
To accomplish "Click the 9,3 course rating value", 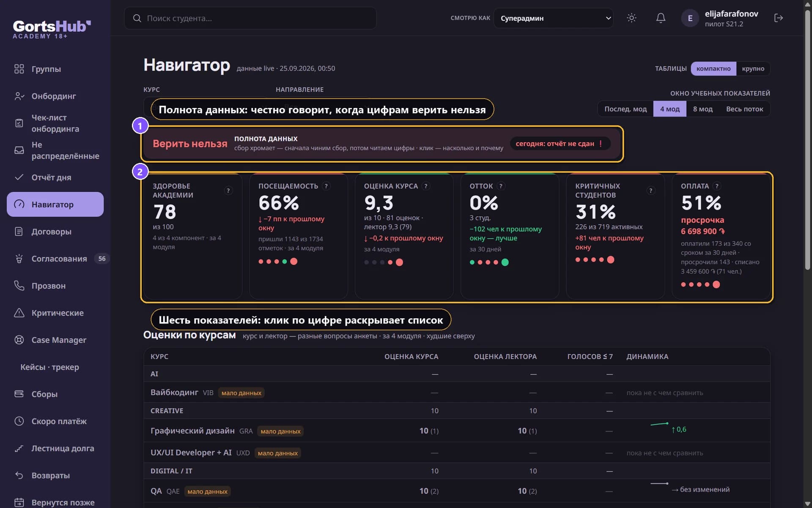I will tap(379, 203).
